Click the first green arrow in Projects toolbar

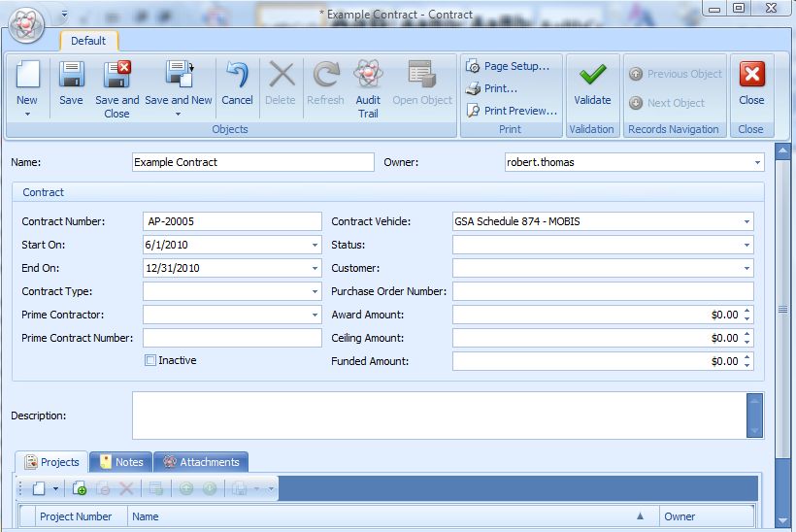186,489
